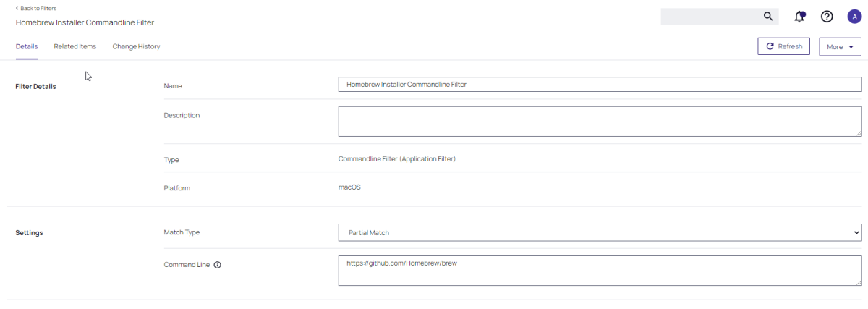Focus the Name input field
This screenshot has width=868, height=309.
click(599, 85)
